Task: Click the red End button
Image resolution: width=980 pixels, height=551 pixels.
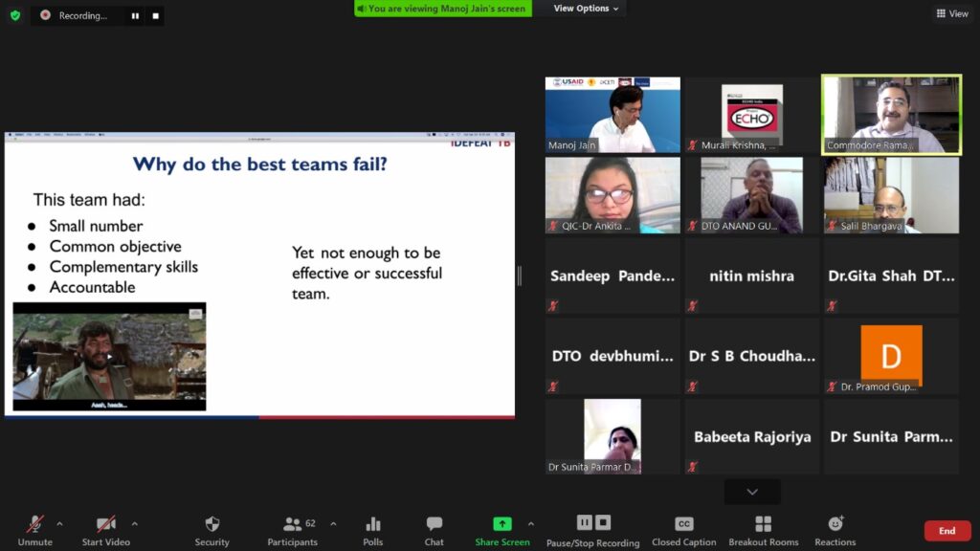Action: (947, 531)
